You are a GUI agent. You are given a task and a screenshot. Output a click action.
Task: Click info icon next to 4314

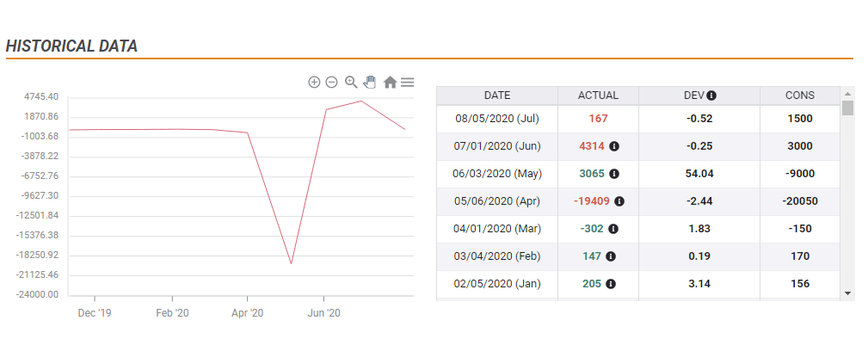pyautogui.click(x=614, y=146)
